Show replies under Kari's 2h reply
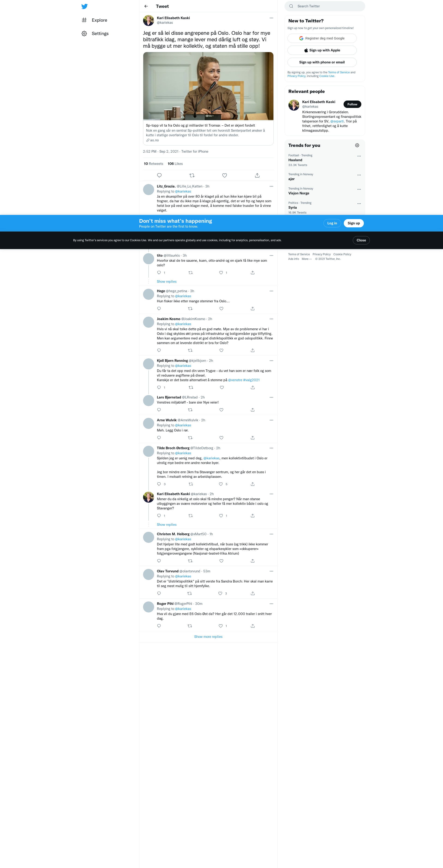 (x=167, y=525)
